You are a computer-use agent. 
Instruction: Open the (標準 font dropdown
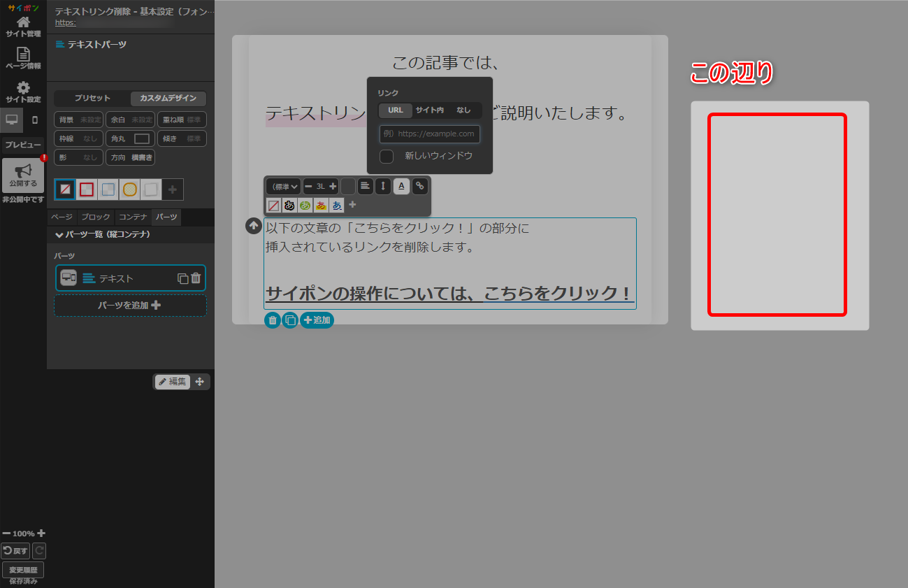point(284,187)
